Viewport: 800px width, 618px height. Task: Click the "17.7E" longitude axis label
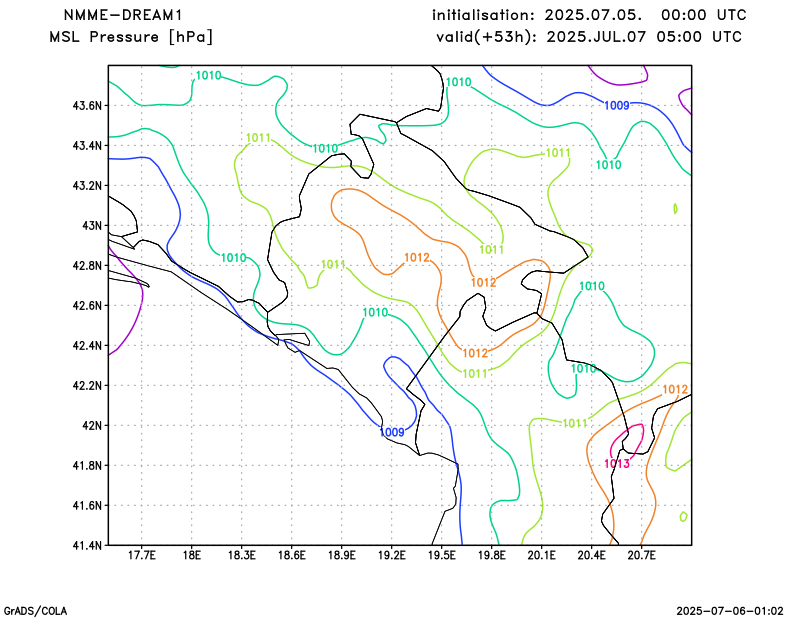click(141, 555)
